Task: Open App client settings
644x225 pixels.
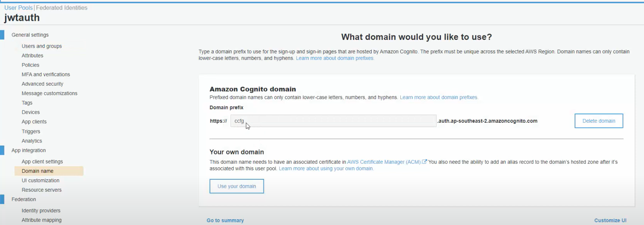Action: [42, 161]
